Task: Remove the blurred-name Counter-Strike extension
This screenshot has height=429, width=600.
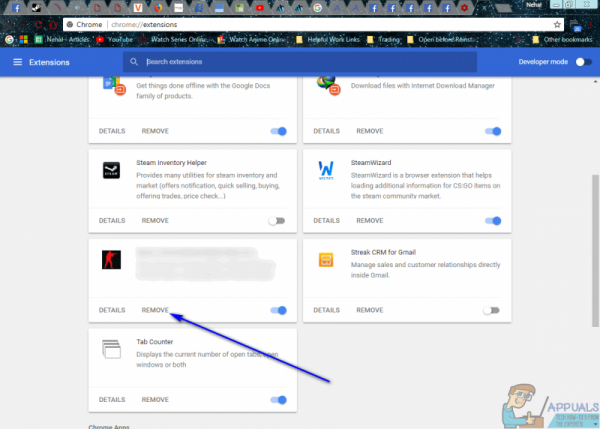Action: (155, 310)
